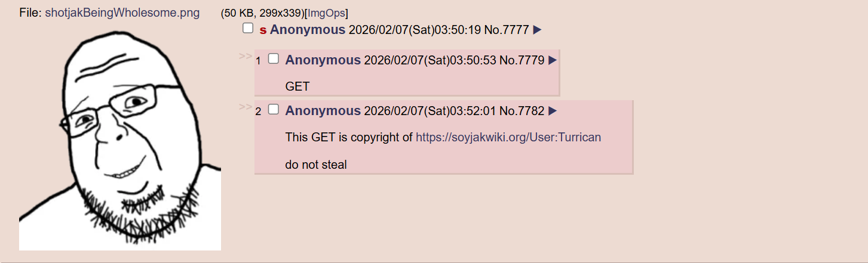This screenshot has width=868, height=263.
Task: Expand the soyjak image thumbnail
Action: click(x=120, y=137)
